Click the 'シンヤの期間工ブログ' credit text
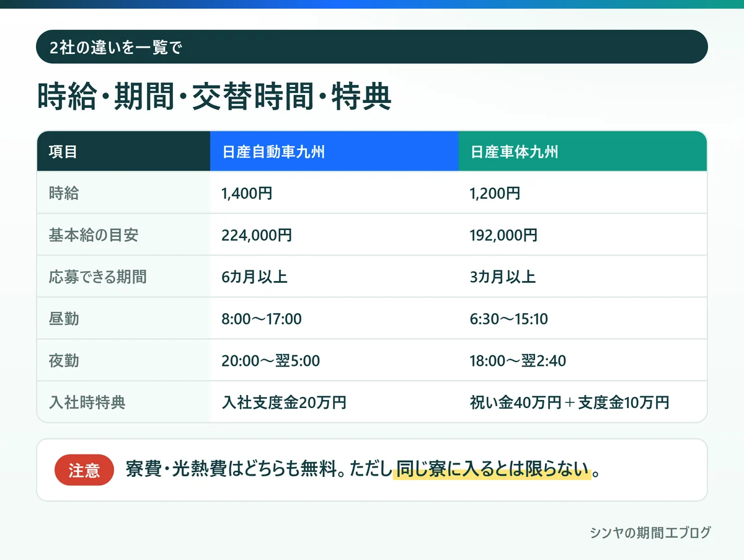 (x=650, y=533)
